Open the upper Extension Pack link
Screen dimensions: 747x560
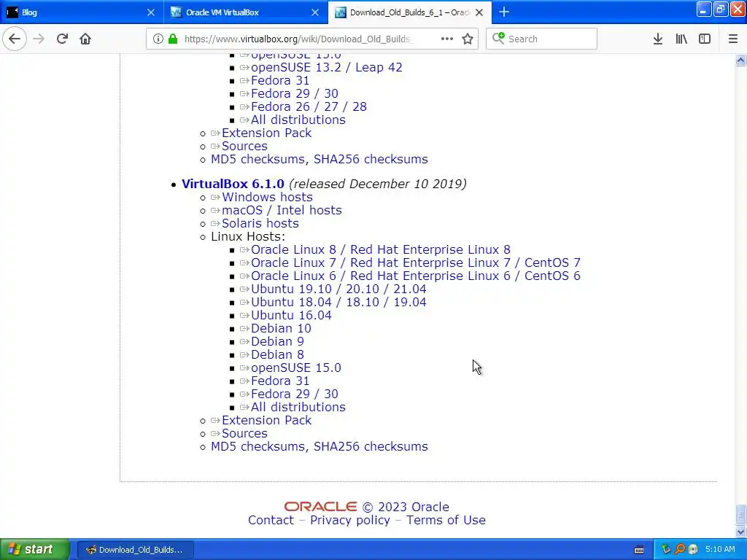[x=266, y=133]
